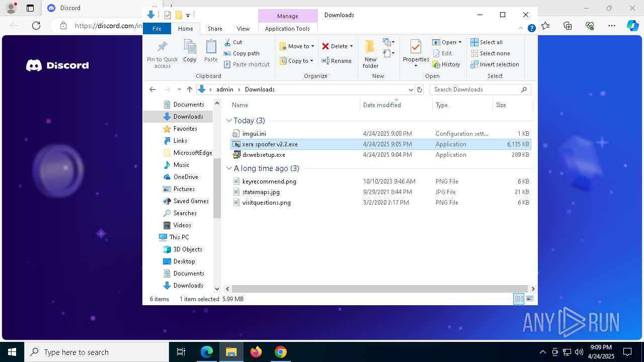Switch to the Share ribbon tab
644x362 pixels.
215,29
